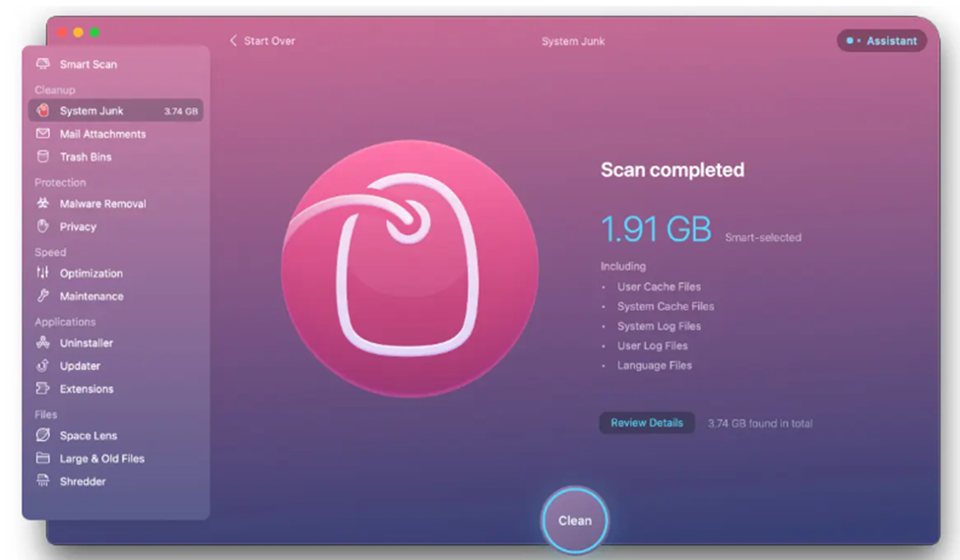The image size is (960, 560).
Task: Select the Large & Old Files label
Action: pos(101,459)
